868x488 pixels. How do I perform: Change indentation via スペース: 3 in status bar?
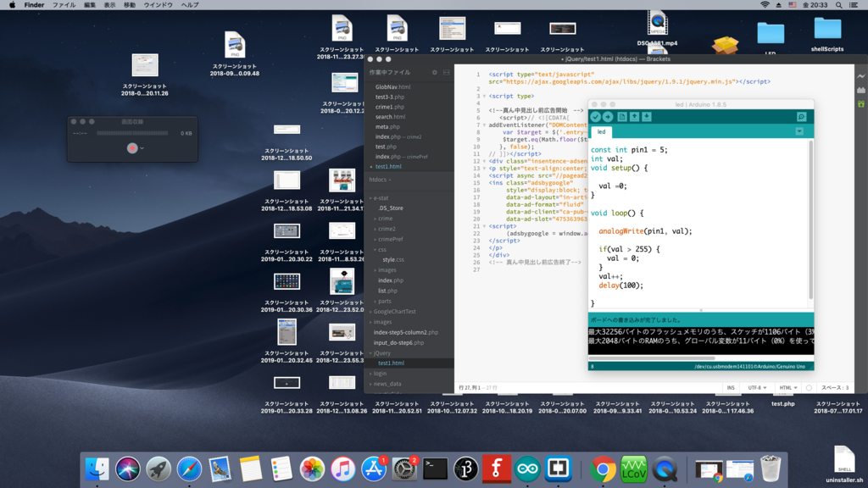point(835,388)
